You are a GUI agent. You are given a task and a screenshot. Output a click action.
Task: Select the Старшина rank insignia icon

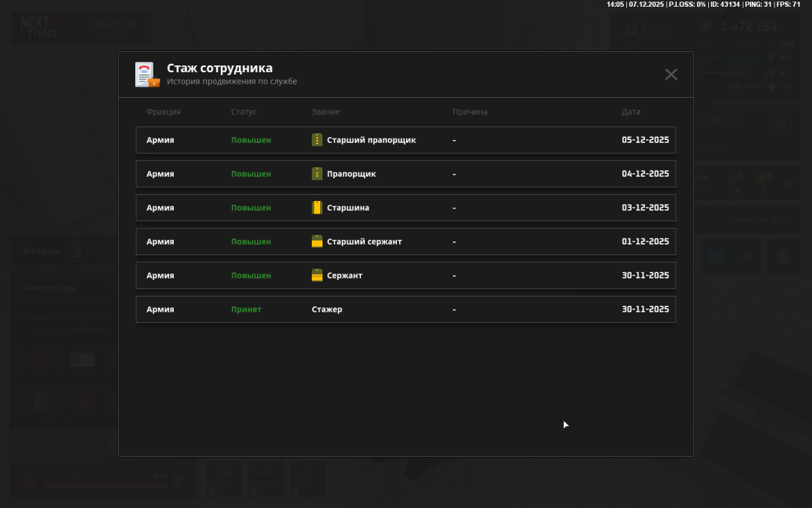click(317, 208)
